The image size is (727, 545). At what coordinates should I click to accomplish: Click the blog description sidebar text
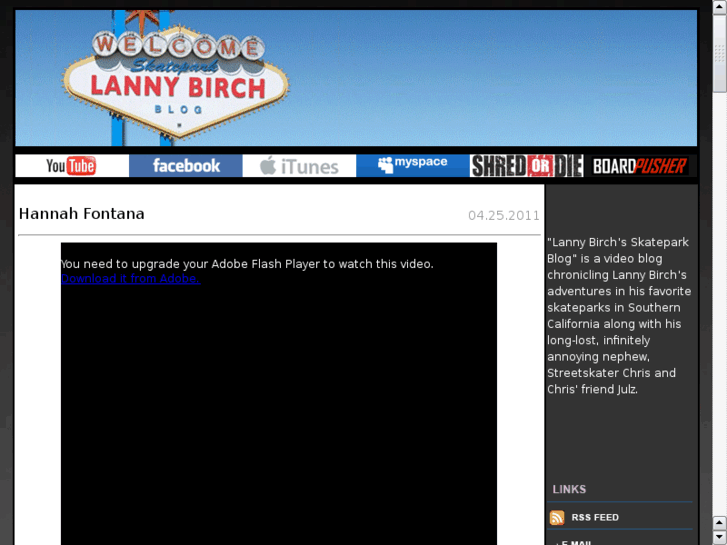point(619,315)
